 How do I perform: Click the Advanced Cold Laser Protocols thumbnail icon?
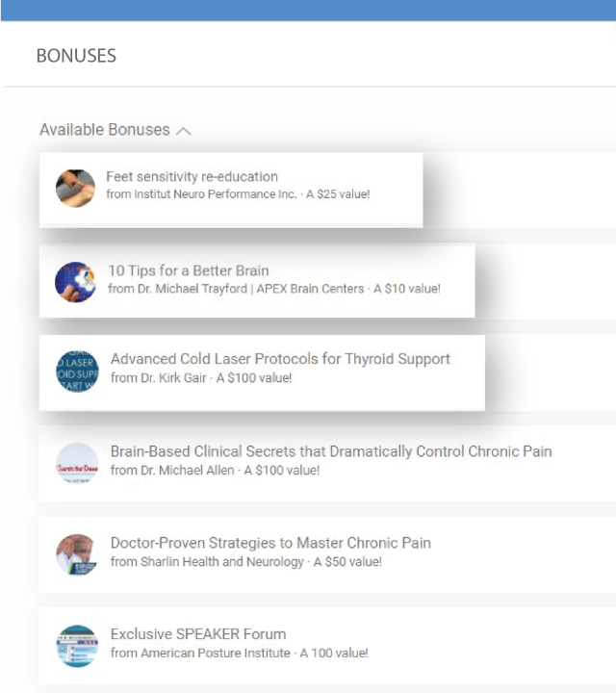coord(77,372)
